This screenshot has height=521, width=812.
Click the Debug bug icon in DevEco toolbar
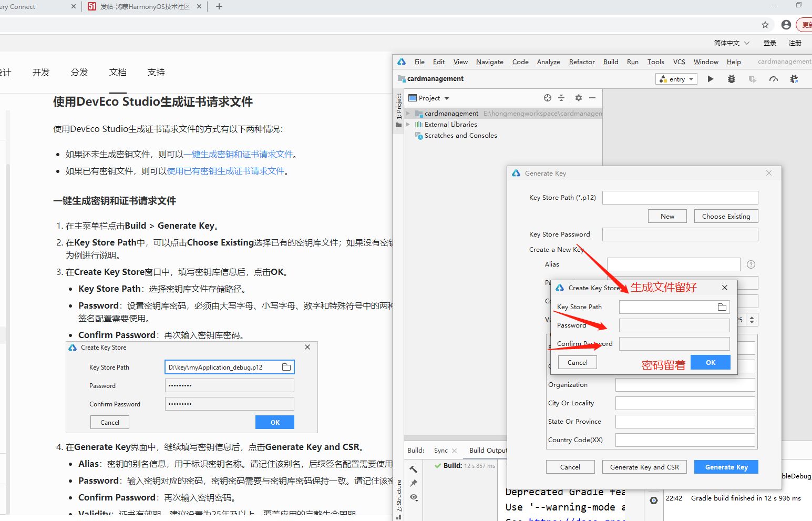(x=732, y=79)
